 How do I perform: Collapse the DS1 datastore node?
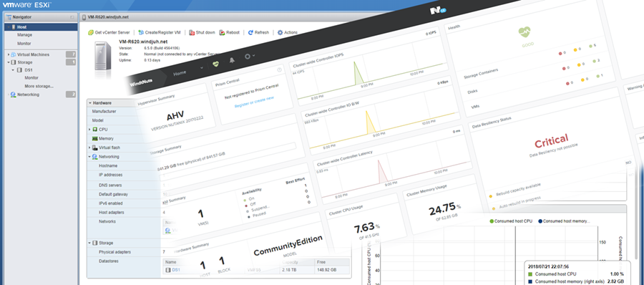click(13, 70)
